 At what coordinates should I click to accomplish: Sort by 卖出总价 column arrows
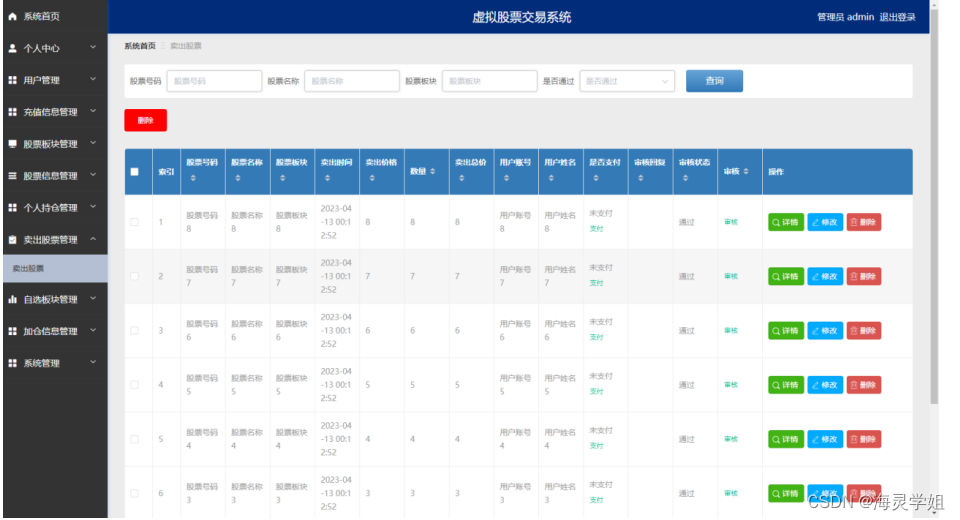(461, 178)
